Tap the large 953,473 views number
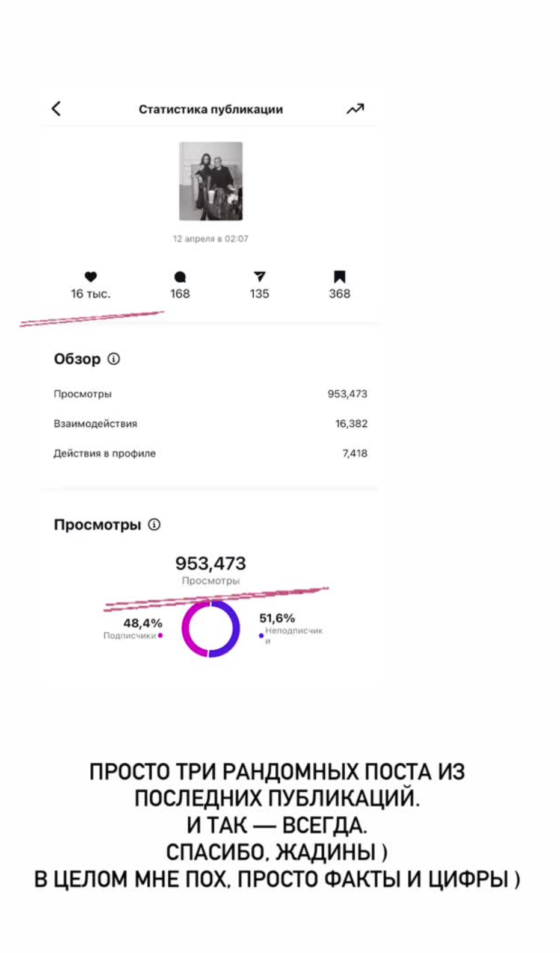 (x=211, y=563)
